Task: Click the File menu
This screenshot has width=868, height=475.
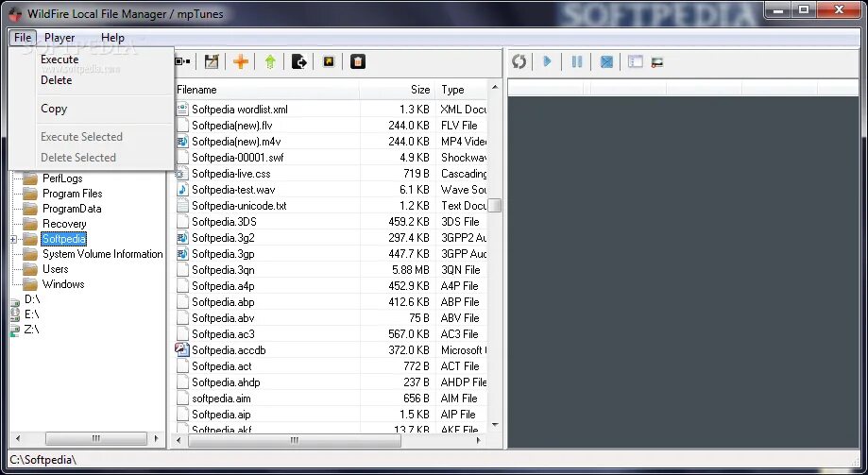Action: (x=23, y=38)
